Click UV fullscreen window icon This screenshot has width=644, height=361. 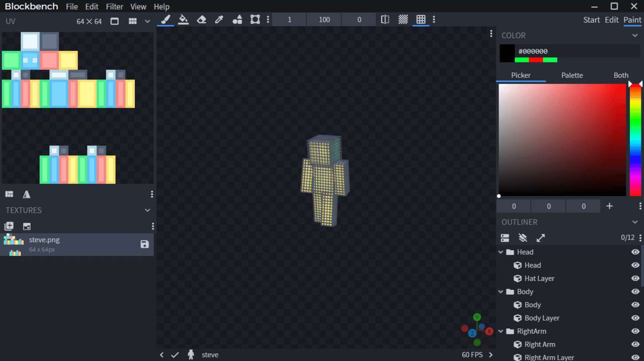pyautogui.click(x=115, y=21)
